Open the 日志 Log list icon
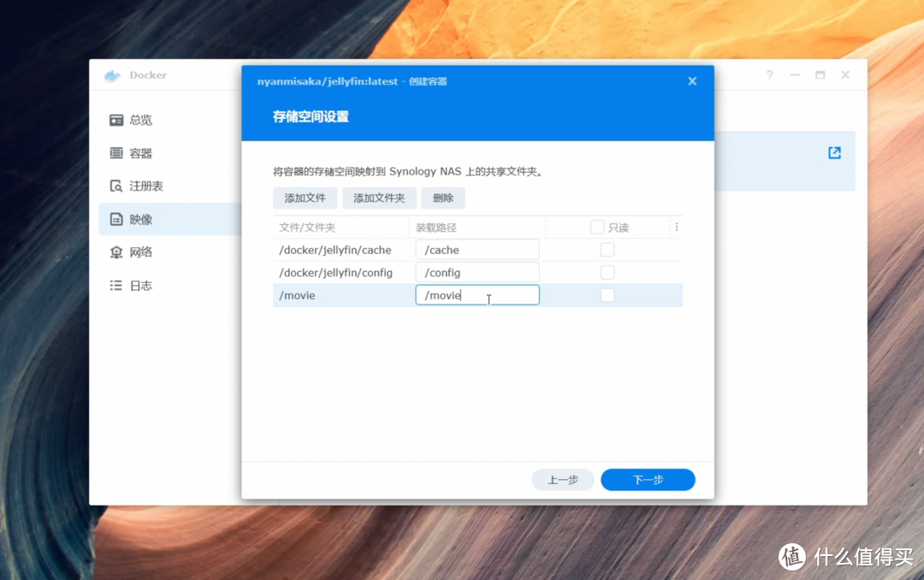924x580 pixels. pyautogui.click(x=116, y=286)
